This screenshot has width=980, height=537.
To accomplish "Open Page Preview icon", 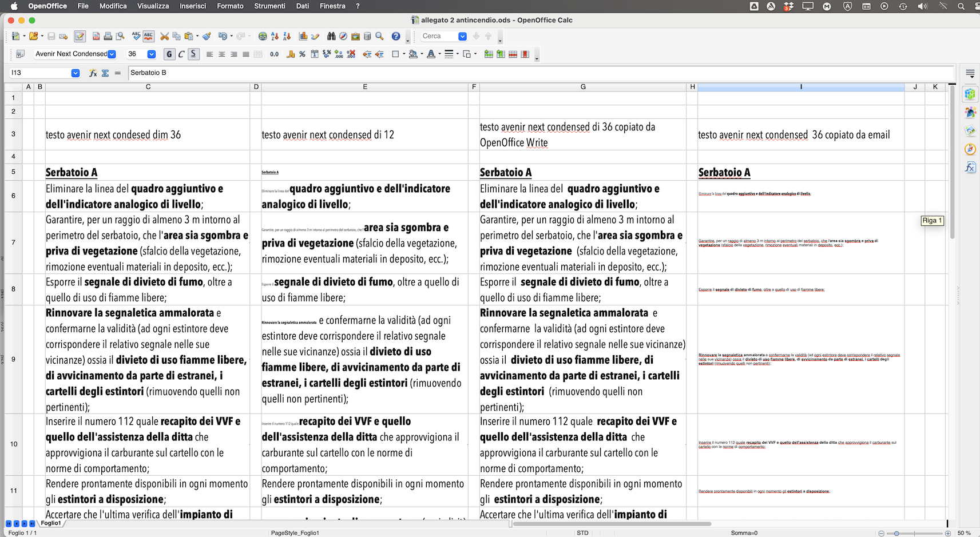I will coord(120,36).
